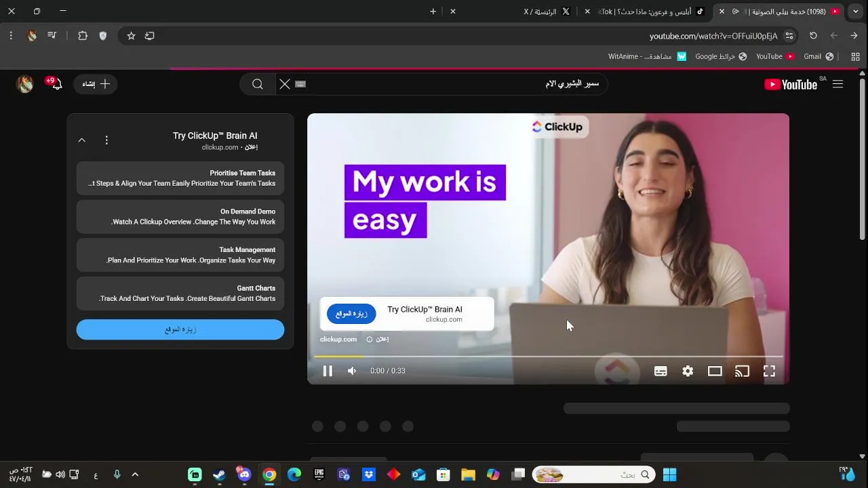
Task: Open the media controls toolbar icon
Action: [x=52, y=36]
